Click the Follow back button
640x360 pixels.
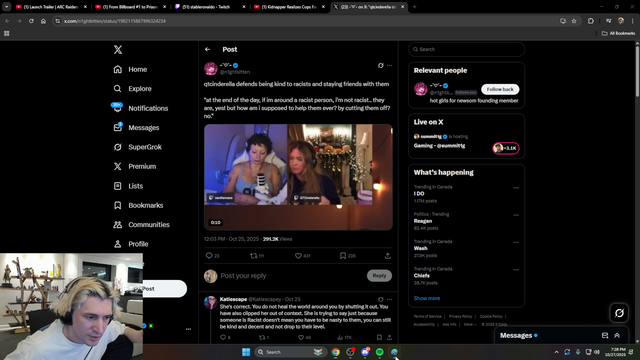tap(500, 89)
